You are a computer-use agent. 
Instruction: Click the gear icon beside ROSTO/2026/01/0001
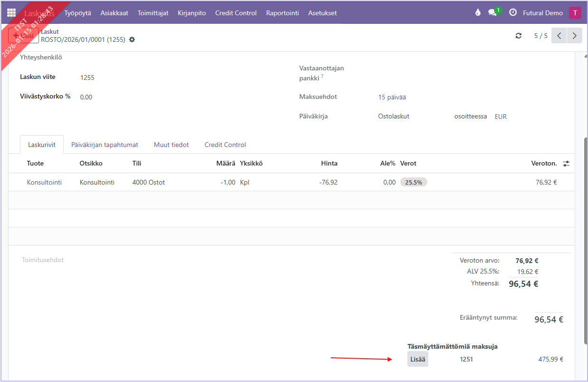pos(132,40)
